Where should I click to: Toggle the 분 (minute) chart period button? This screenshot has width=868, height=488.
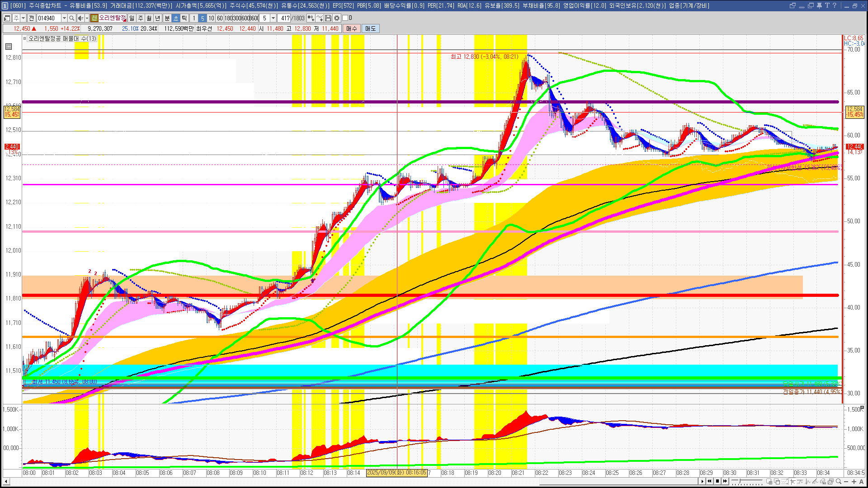pyautogui.click(x=167, y=18)
